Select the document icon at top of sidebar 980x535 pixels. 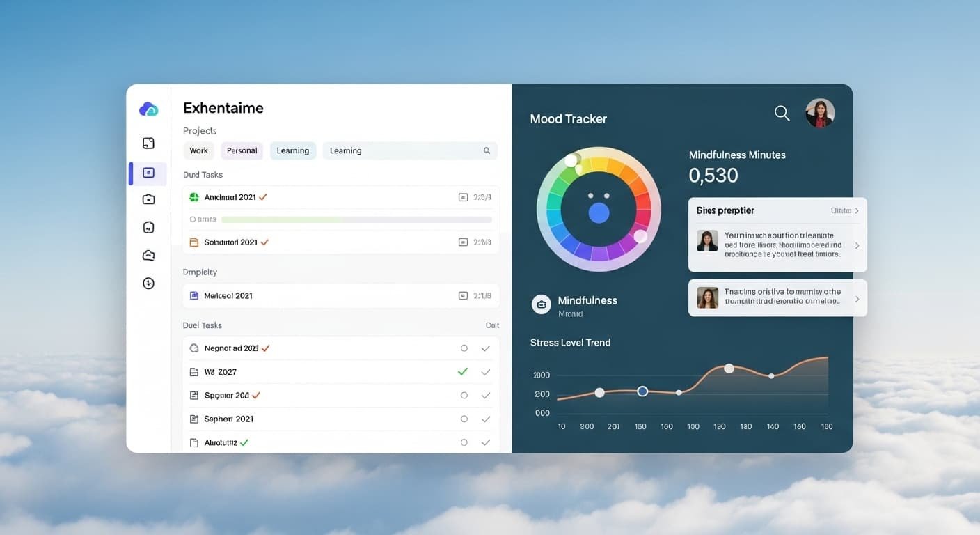click(x=148, y=143)
